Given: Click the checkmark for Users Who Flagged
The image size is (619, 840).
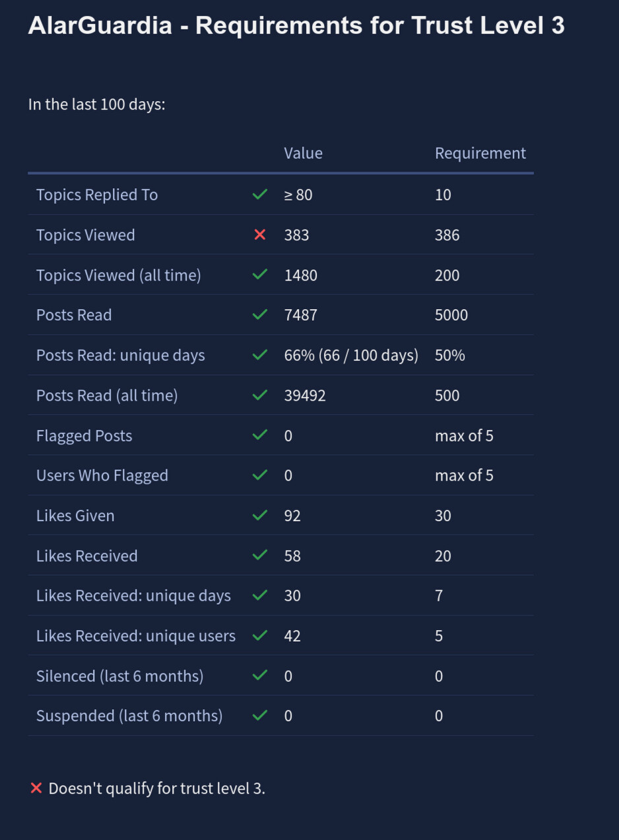Looking at the screenshot, I should tap(260, 475).
